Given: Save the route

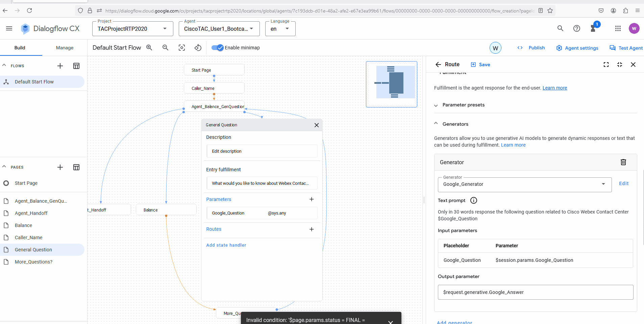Looking at the screenshot, I should (x=480, y=65).
